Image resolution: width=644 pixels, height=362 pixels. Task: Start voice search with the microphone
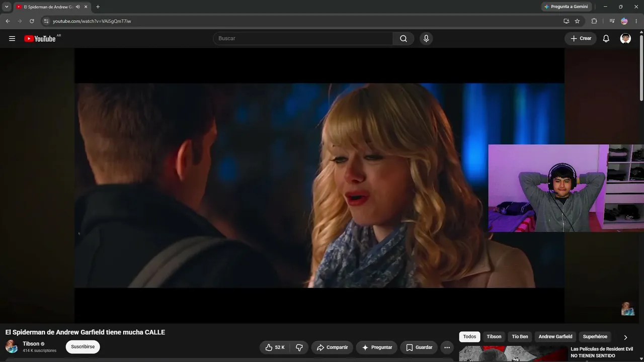[426, 39]
